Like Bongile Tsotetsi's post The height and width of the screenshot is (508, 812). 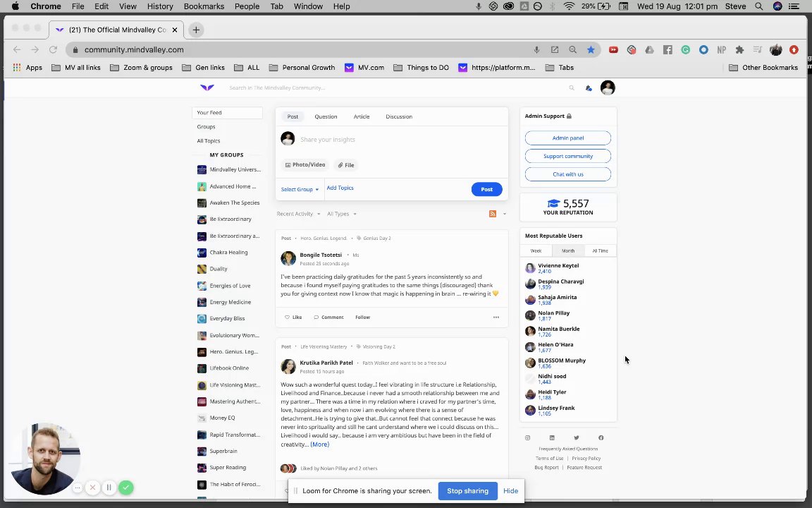coord(293,317)
